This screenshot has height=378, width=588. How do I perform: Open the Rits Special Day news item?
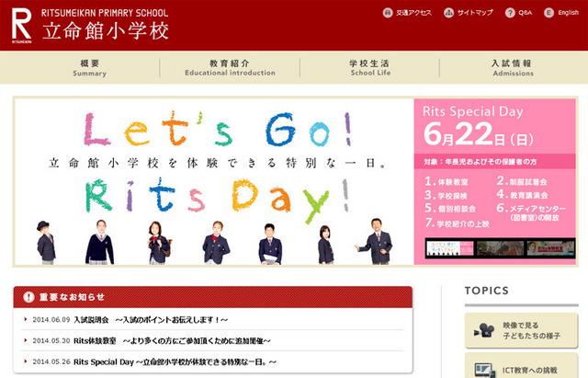175,361
